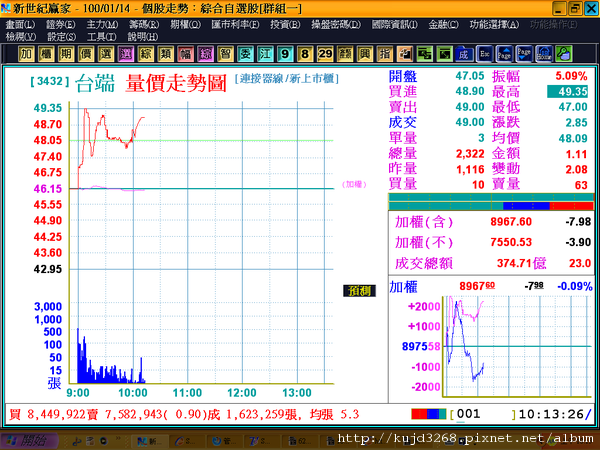Click the pink 選 toolbar icon
The height and width of the screenshot is (450, 600).
pyautogui.click(x=126, y=54)
